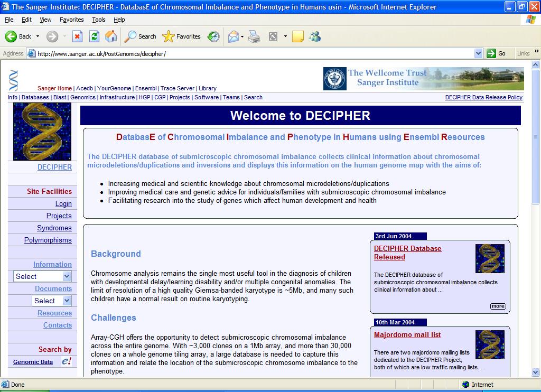541x392 pixels.
Task: Click the Back arrow icon
Action: pyautogui.click(x=11, y=36)
